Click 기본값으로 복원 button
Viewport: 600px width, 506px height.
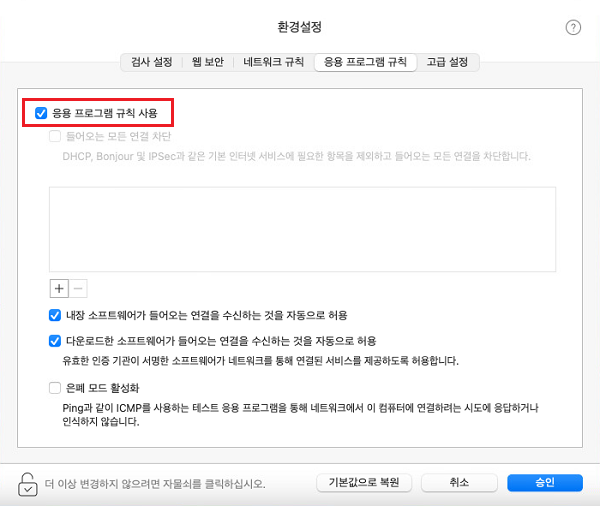(x=364, y=483)
